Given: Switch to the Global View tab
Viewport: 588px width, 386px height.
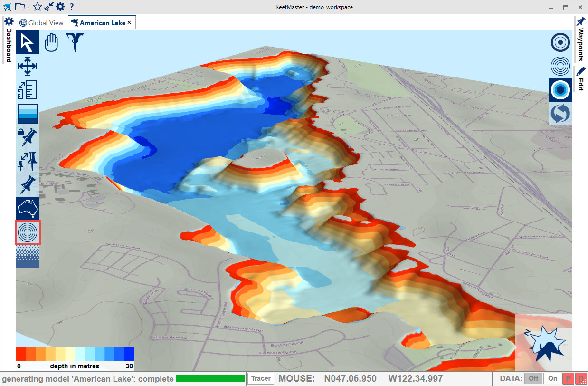Looking at the screenshot, I should pos(41,23).
